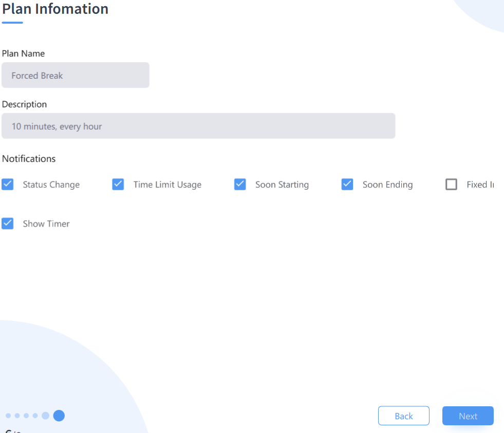Viewport: 504px width, 433px height.
Task: Click the Plan Name field 'Forced Break'
Action: (76, 76)
